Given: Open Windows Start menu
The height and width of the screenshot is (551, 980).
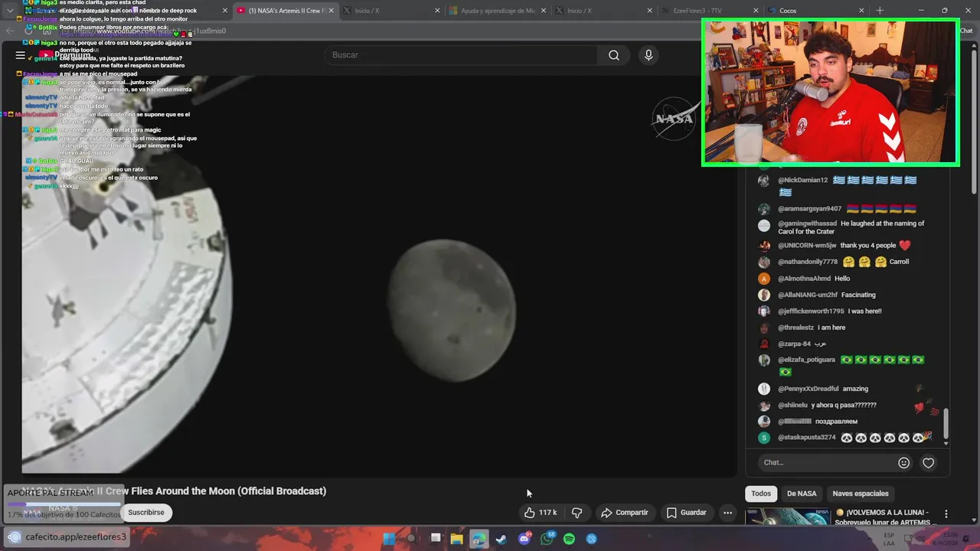Looking at the screenshot, I should tap(389, 539).
